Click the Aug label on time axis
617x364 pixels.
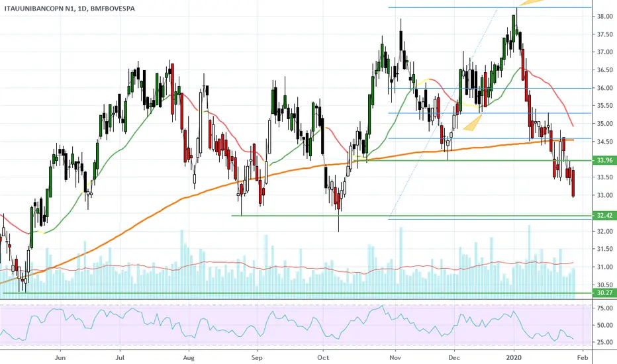[x=189, y=357]
